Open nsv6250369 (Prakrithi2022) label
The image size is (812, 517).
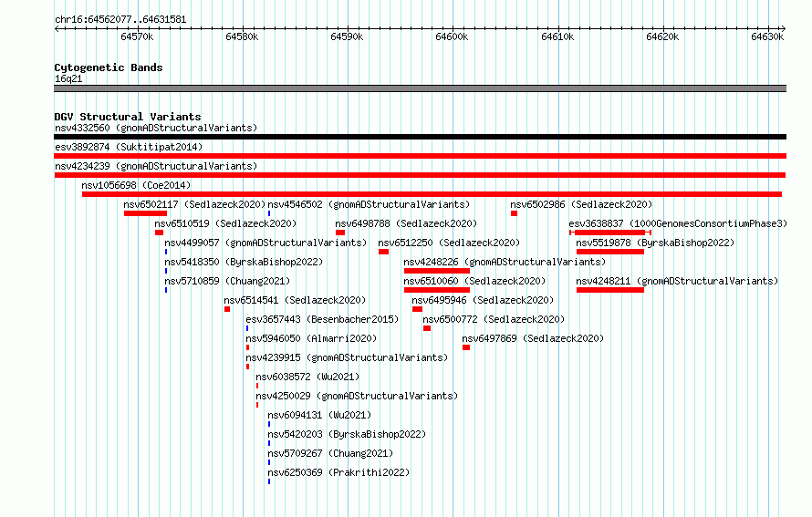(338, 472)
